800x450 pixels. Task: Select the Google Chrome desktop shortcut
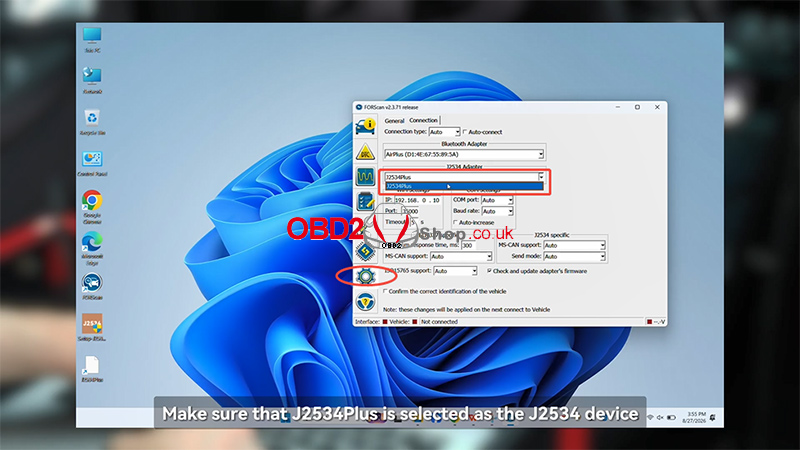pyautogui.click(x=92, y=207)
